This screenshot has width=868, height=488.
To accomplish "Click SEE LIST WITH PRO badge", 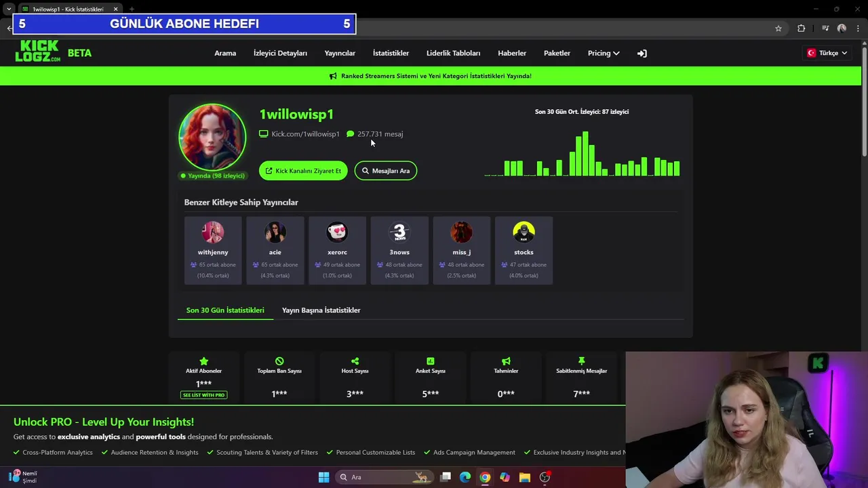I will click(203, 394).
